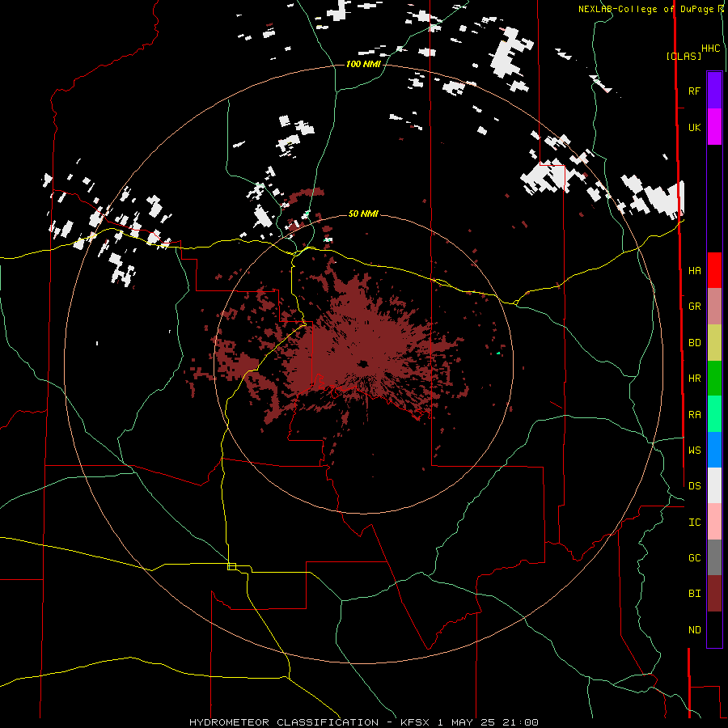Click the GC legend label
This screenshot has height=728, width=728.
tap(694, 558)
